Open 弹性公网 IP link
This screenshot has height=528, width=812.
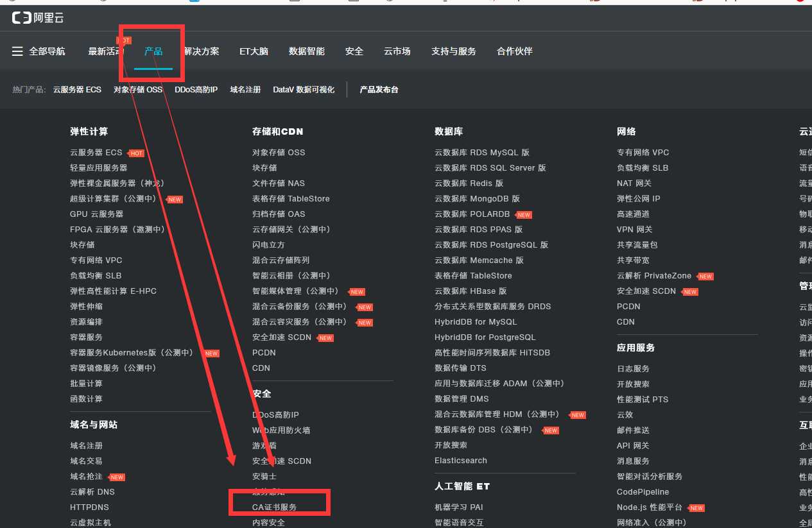coord(639,199)
